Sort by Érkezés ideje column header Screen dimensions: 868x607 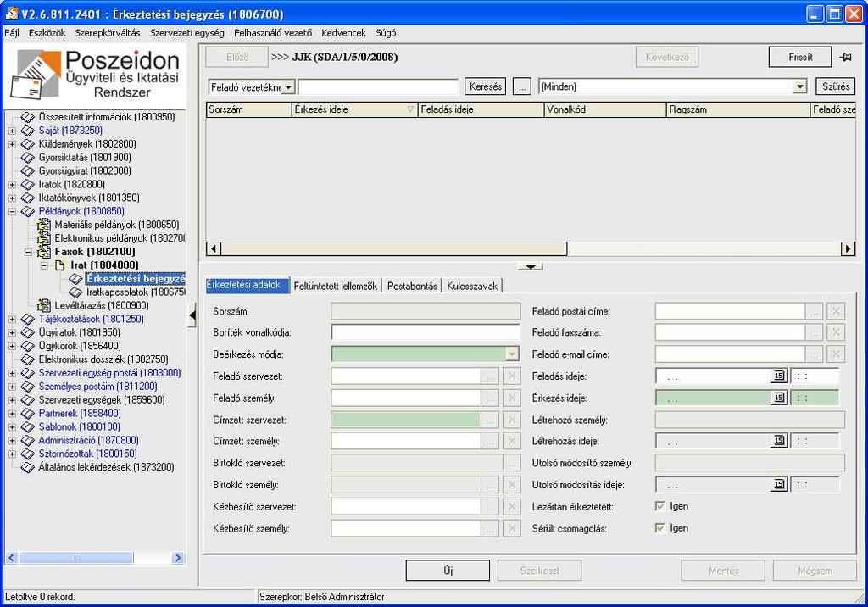click(x=355, y=109)
